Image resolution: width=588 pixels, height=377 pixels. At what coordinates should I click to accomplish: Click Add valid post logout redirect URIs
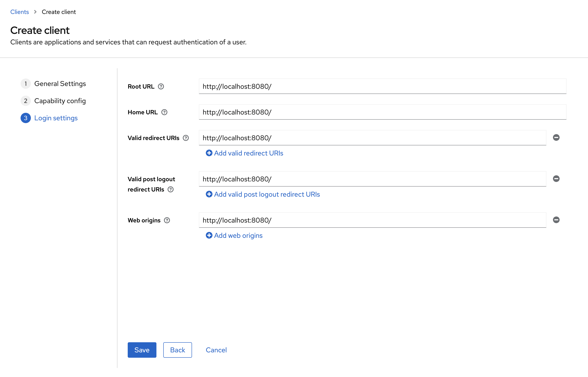pos(263,194)
